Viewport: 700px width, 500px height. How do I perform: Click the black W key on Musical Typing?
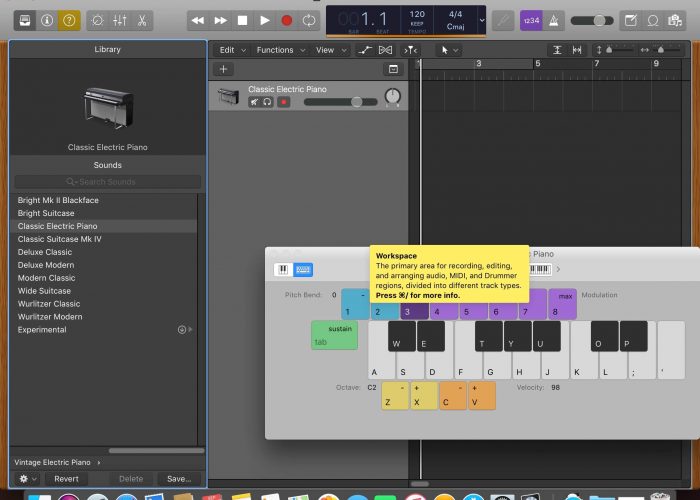pyautogui.click(x=402, y=336)
